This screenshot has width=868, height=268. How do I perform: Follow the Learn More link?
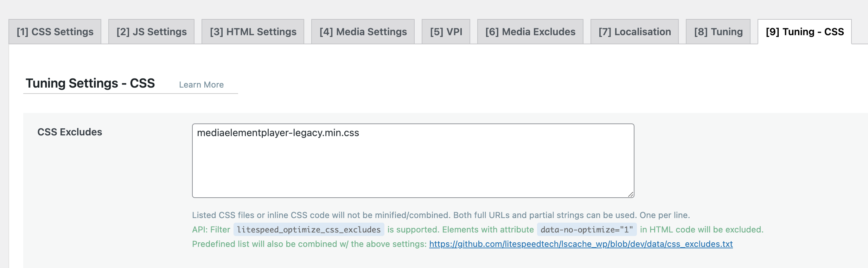point(201,85)
